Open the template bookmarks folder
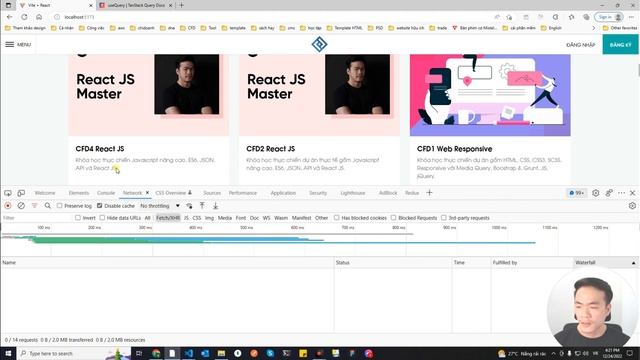Screen dimensions: 640x360 [x=233, y=28]
